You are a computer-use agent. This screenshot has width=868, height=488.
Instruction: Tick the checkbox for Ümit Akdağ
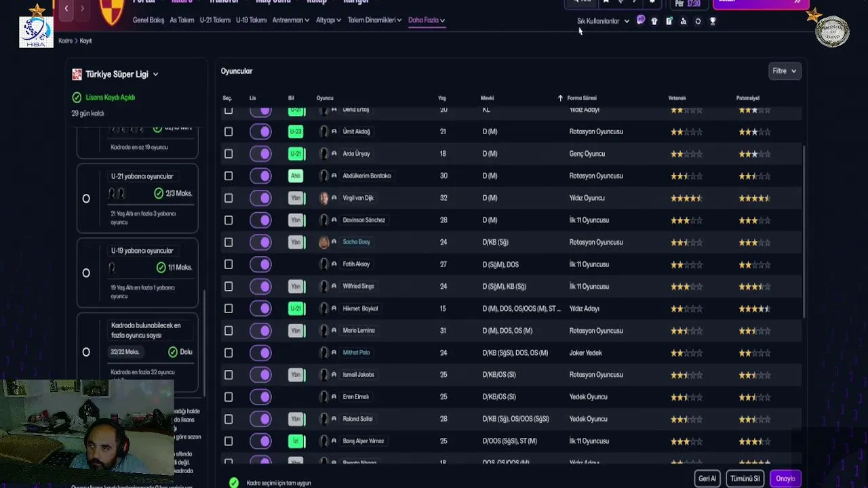[229, 131]
